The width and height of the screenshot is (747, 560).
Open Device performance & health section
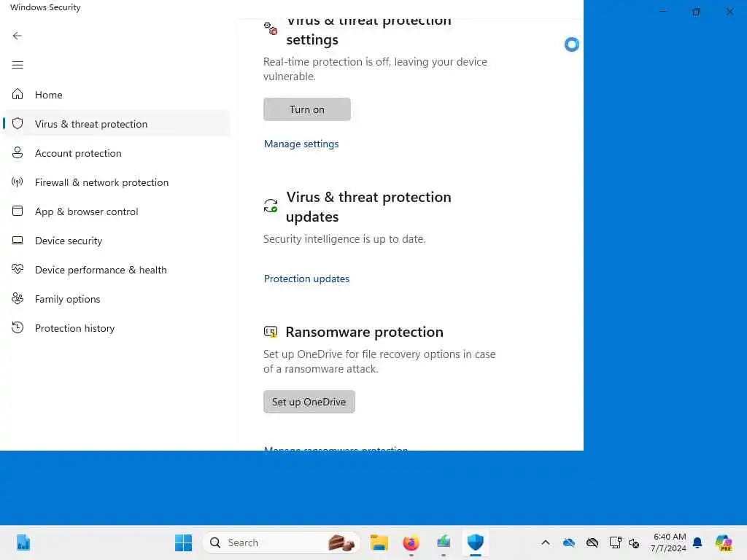point(117,269)
